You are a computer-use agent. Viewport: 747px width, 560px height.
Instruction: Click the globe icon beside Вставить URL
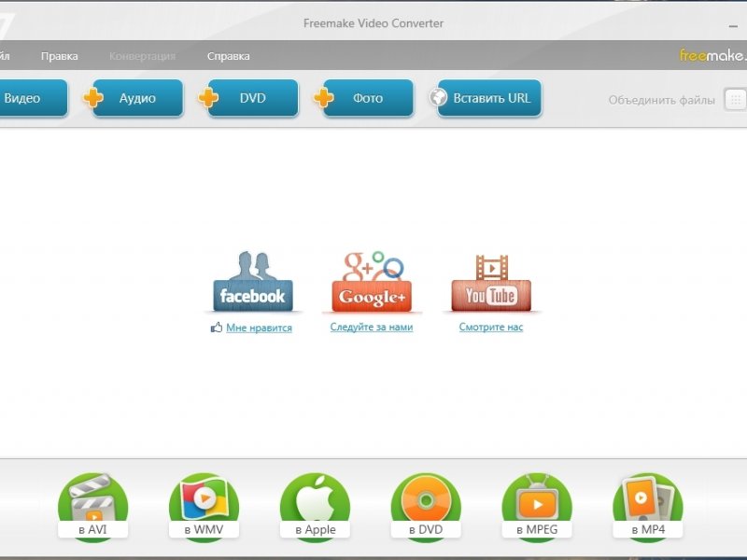click(x=438, y=97)
